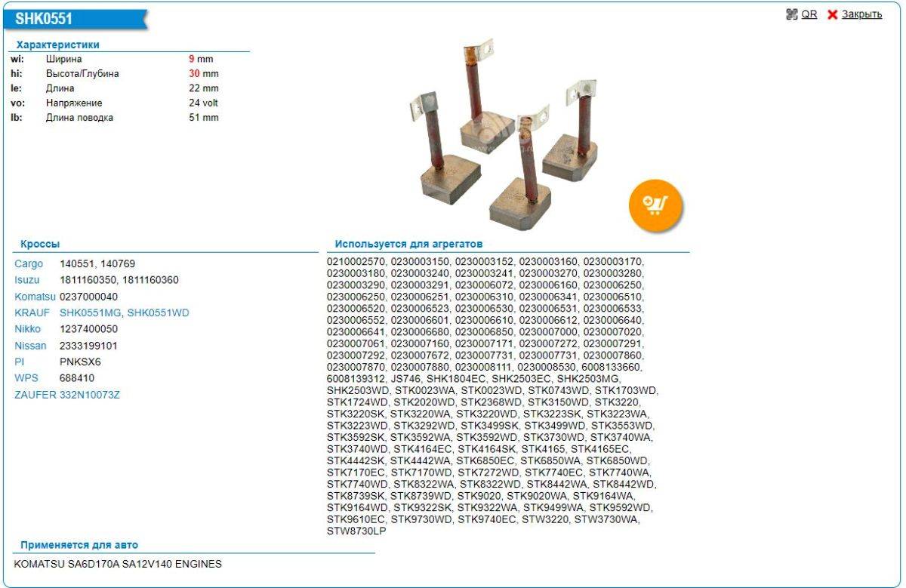Follow the SHK0551MG part link
The image size is (906, 588).
[90, 313]
